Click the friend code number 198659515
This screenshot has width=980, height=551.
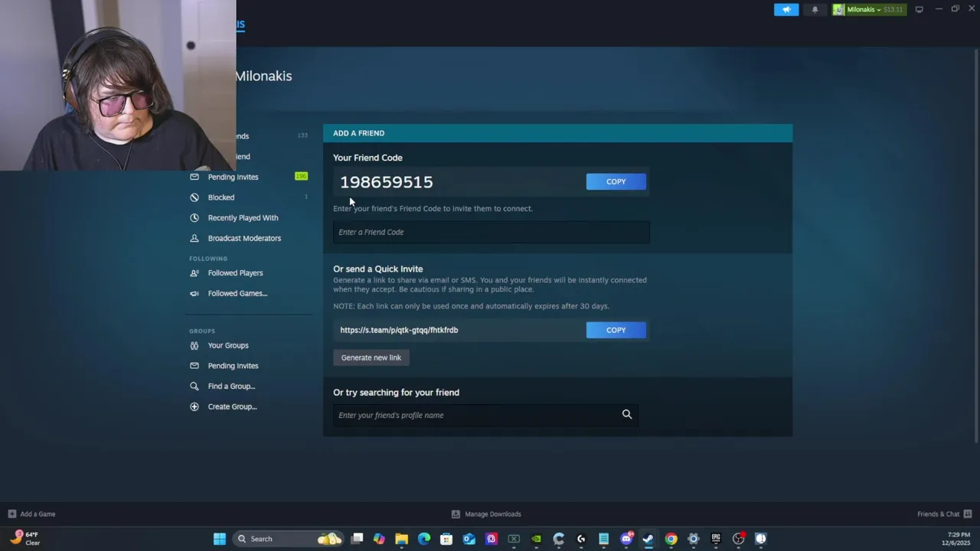point(387,182)
